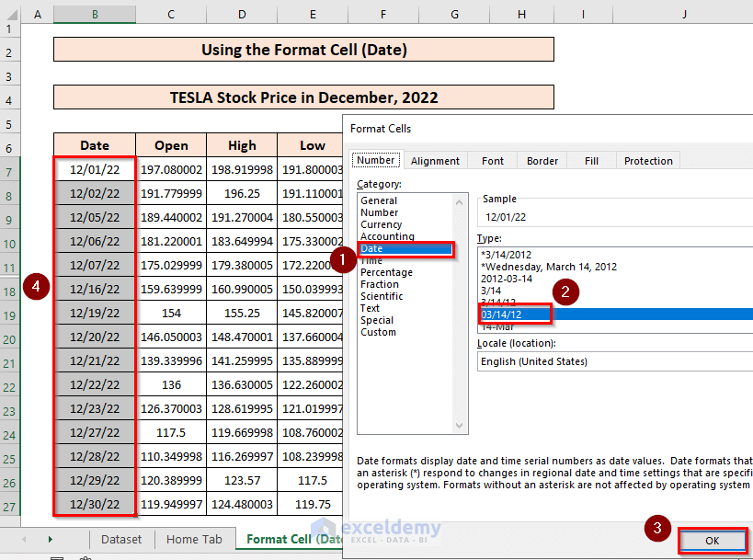Image resolution: width=753 pixels, height=560 pixels.
Task: Click cell with date 12/16/22
Action: (x=95, y=289)
